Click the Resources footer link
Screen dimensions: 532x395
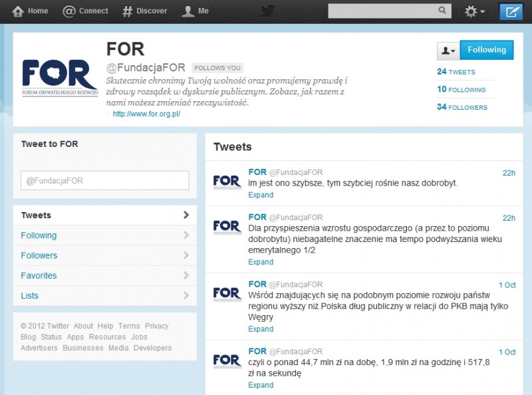(x=107, y=337)
